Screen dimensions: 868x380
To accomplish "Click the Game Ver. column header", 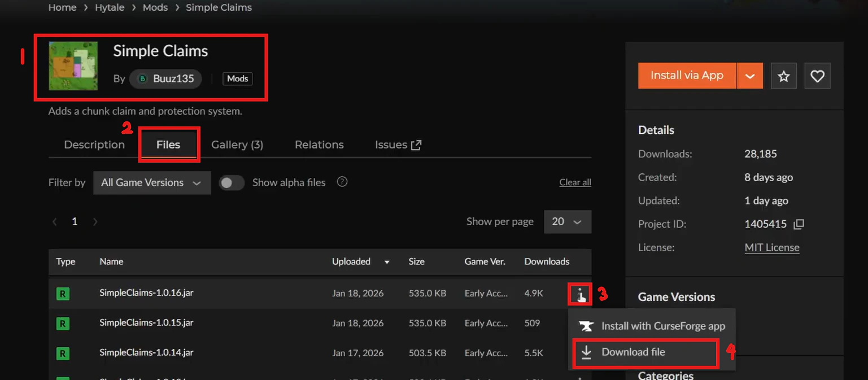I will [485, 261].
